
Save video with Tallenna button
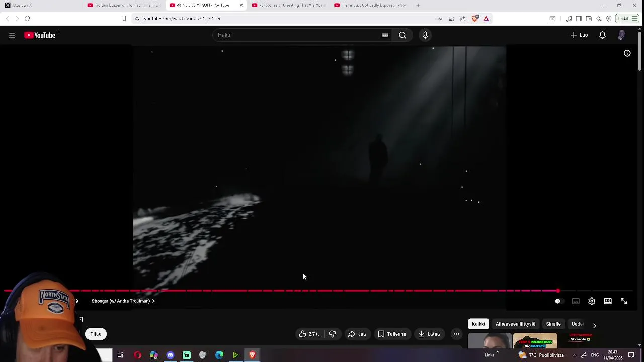pos(392,334)
